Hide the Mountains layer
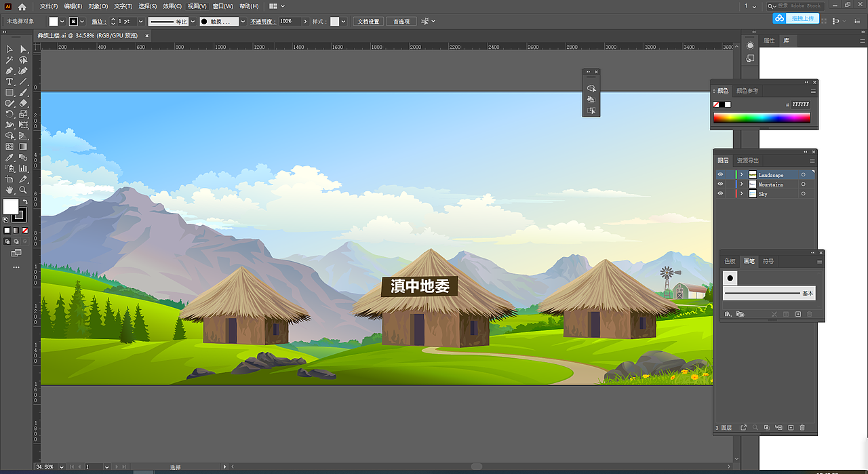 [x=720, y=184]
